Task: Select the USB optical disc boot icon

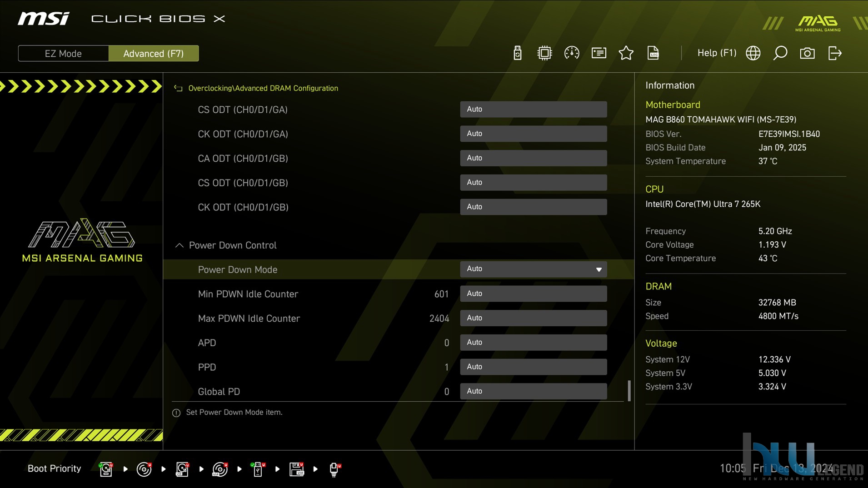Action: click(x=220, y=469)
